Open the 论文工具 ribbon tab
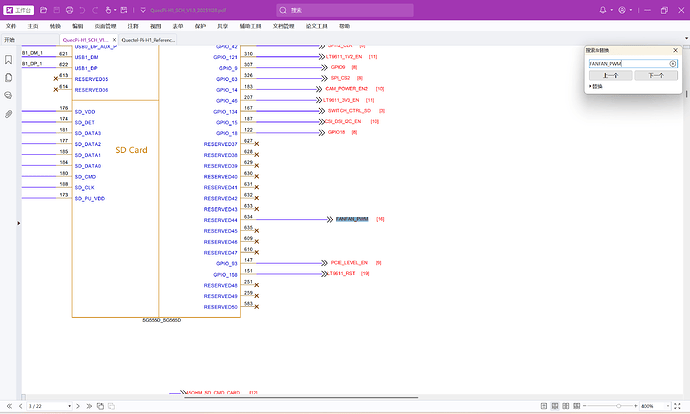The height and width of the screenshot is (414, 690). [x=316, y=26]
